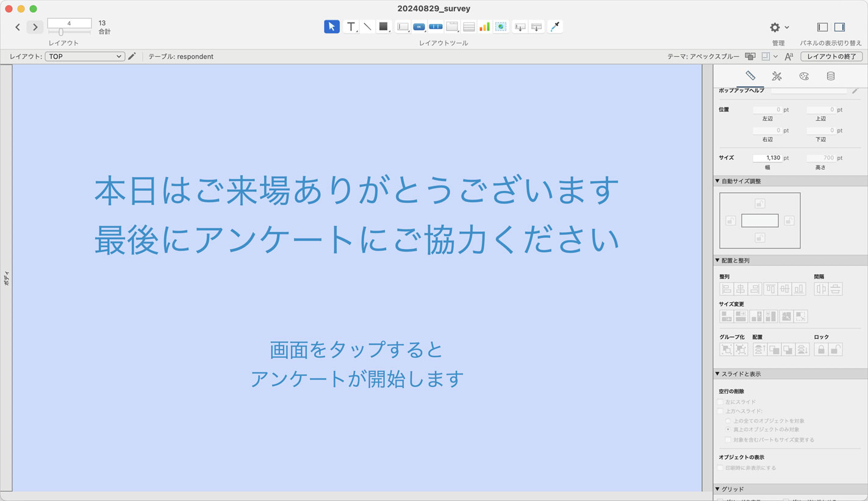Click the layout navigation slider
868x501 pixels.
tap(69, 32)
